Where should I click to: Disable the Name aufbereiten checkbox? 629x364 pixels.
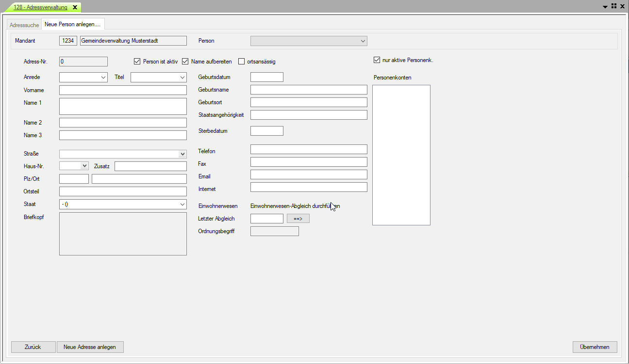[x=185, y=62]
